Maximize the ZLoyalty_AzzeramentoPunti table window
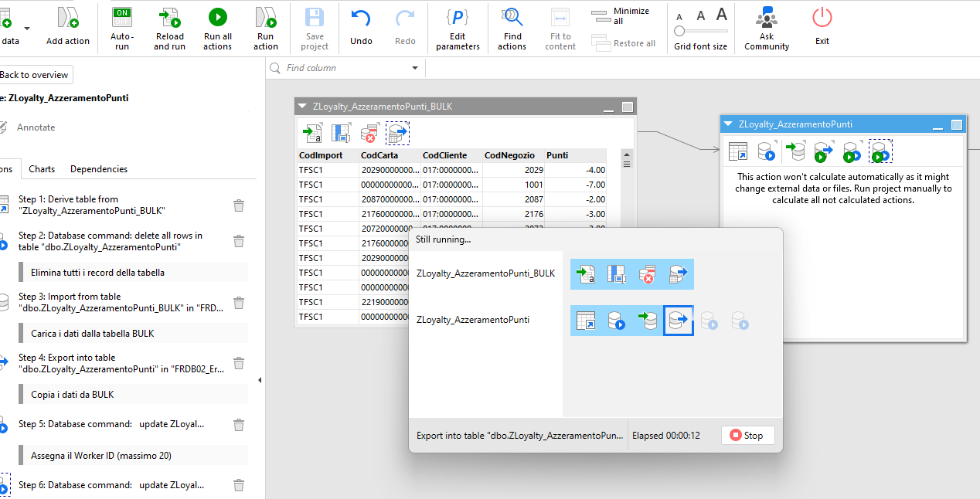Image resolution: width=980 pixels, height=499 pixels. (x=957, y=124)
